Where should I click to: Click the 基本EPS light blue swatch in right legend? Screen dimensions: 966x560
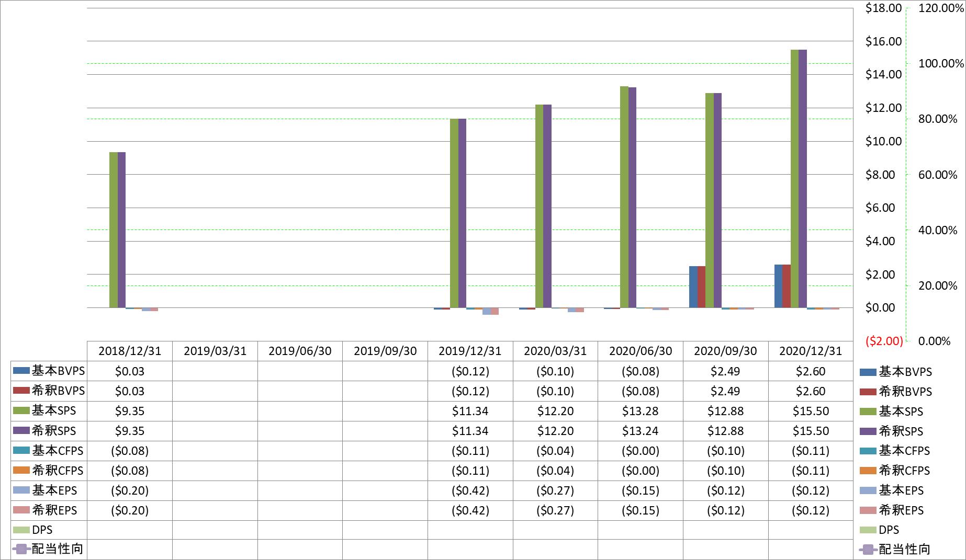pos(868,490)
